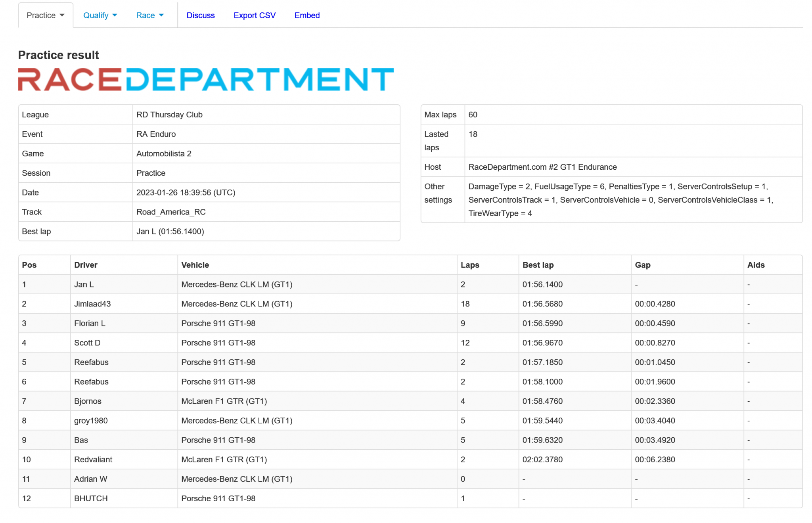The height and width of the screenshot is (523, 812).
Task: Select track value Road_America_RC
Action: [171, 212]
